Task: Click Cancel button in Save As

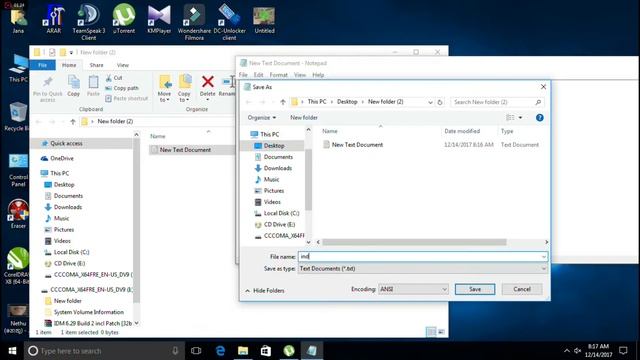Action: [x=522, y=289]
